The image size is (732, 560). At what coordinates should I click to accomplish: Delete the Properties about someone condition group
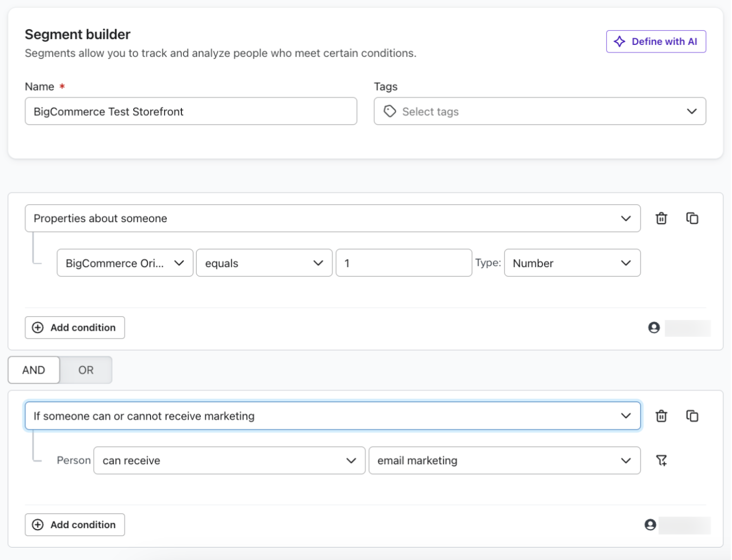click(x=661, y=218)
